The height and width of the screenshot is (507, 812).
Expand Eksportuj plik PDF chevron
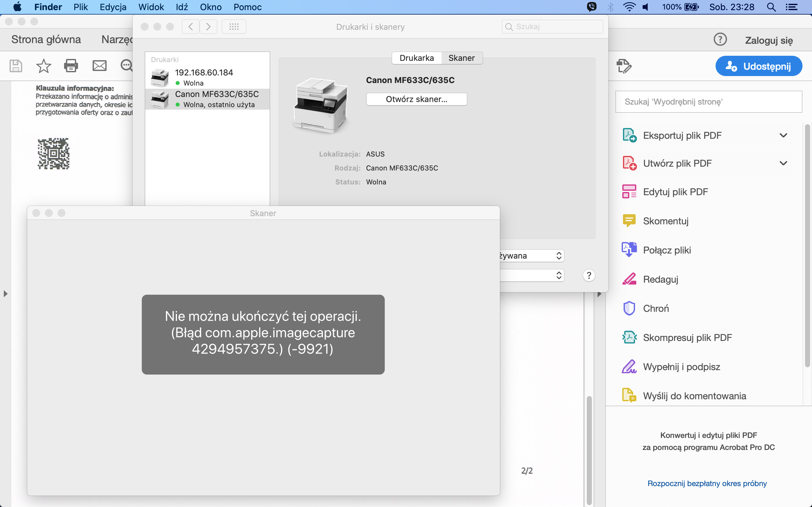pyautogui.click(x=783, y=136)
